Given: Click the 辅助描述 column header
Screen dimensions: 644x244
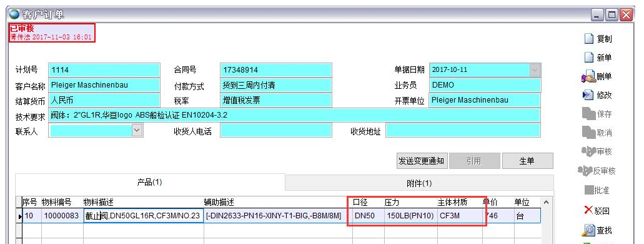Looking at the screenshot, I should point(278,203).
